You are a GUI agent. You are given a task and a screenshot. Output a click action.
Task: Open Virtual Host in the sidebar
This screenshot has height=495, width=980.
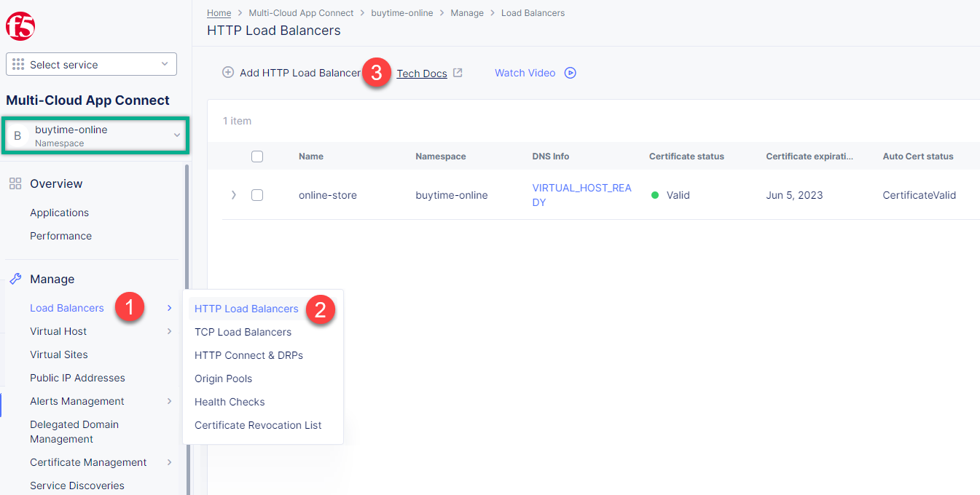click(58, 331)
